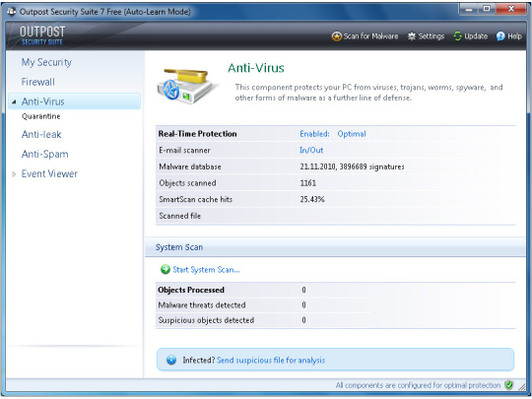This screenshot has width=532, height=399.
Task: Click the In/Out e-mail scanner link
Action: (311, 150)
